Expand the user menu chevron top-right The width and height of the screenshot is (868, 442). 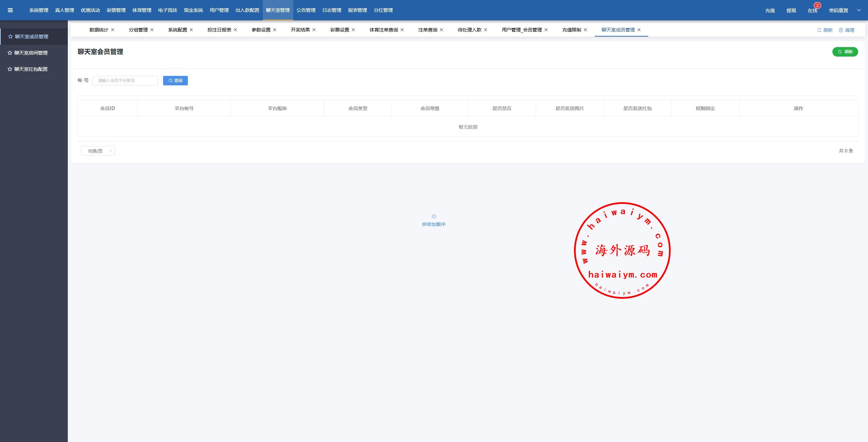pos(859,10)
